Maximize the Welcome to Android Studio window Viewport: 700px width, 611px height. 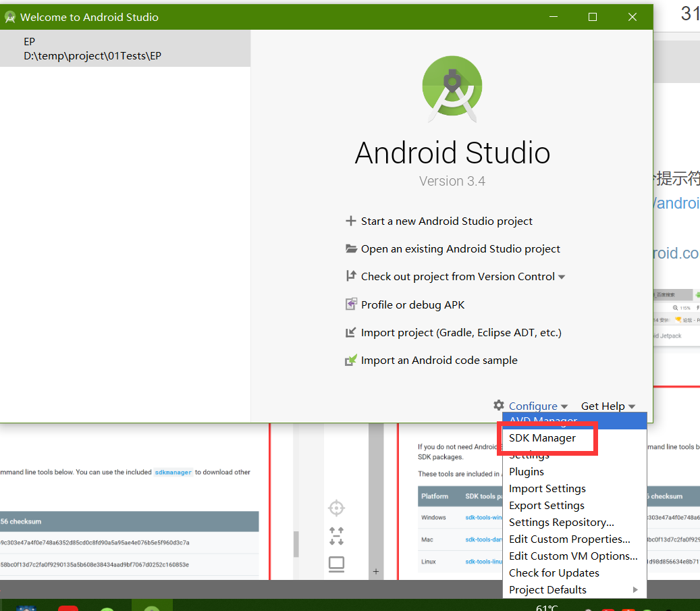[x=593, y=17]
